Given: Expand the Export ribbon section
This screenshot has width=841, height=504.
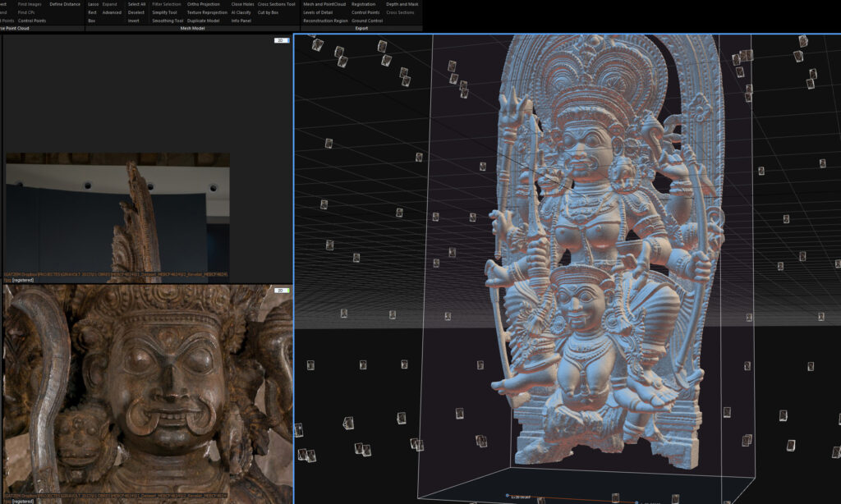Looking at the screenshot, I should pyautogui.click(x=360, y=28).
